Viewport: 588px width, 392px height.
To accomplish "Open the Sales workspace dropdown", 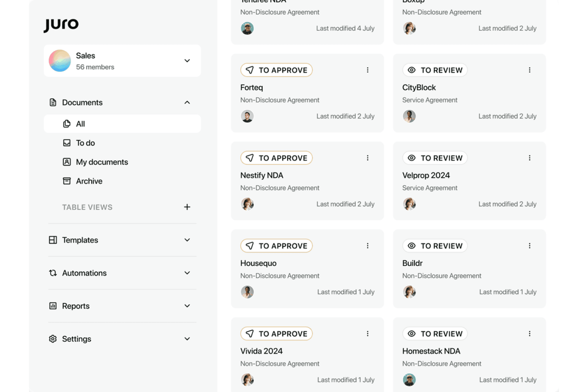I will point(122,61).
